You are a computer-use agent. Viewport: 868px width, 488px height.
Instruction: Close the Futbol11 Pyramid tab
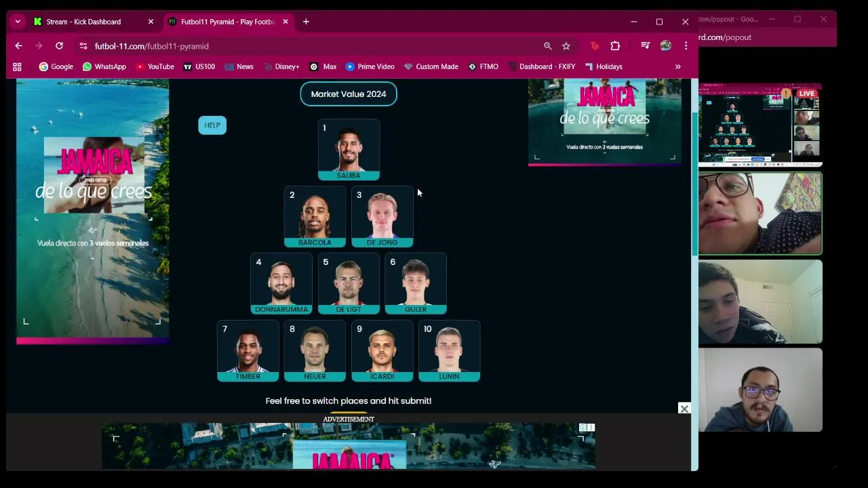click(285, 22)
